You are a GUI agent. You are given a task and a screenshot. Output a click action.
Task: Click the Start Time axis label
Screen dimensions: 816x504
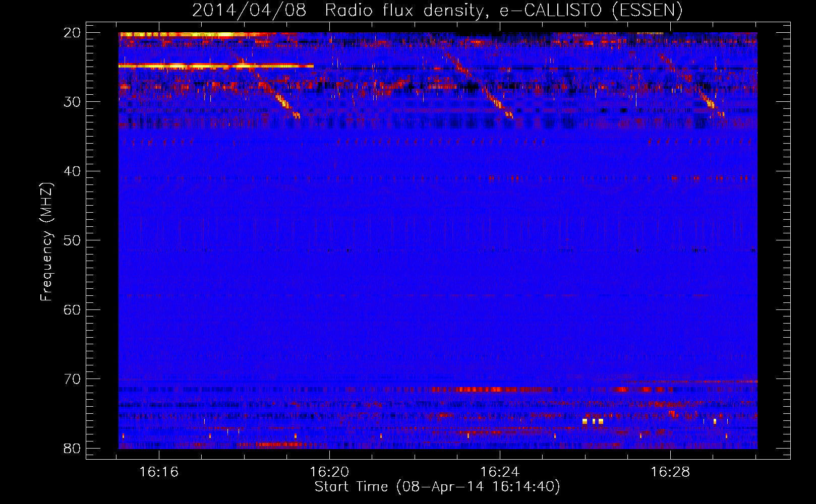point(437,487)
